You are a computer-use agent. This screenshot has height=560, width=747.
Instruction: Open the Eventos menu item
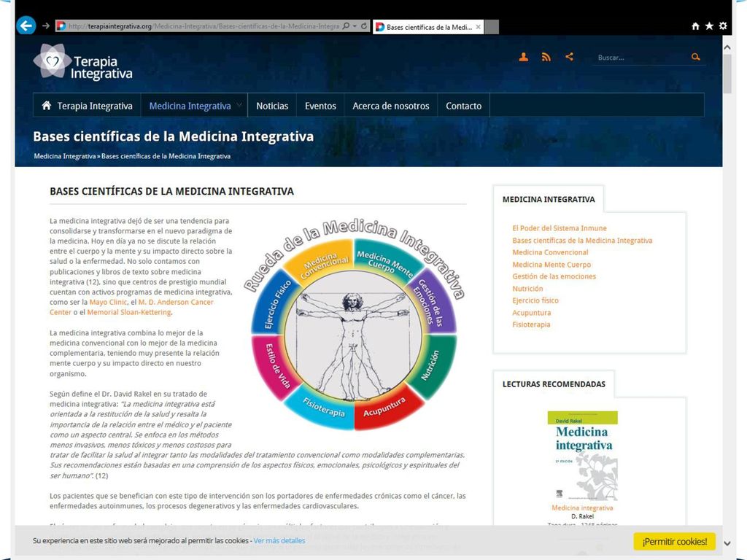pos(320,106)
